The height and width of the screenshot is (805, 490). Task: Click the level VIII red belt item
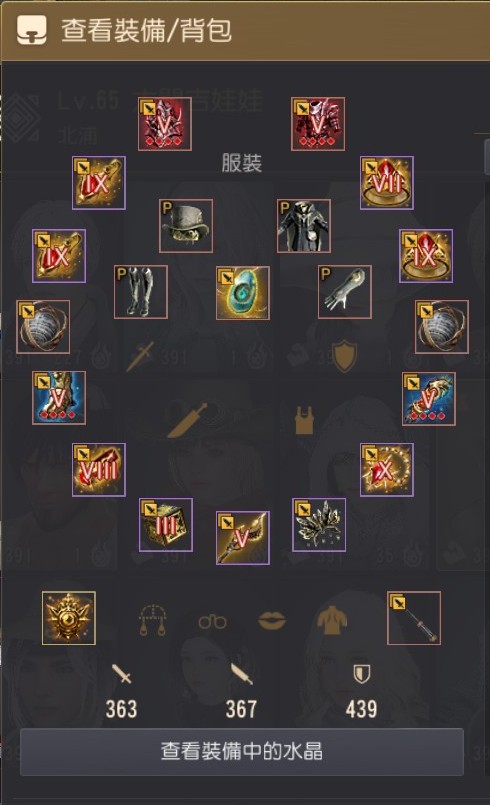pyautogui.click(x=99, y=469)
